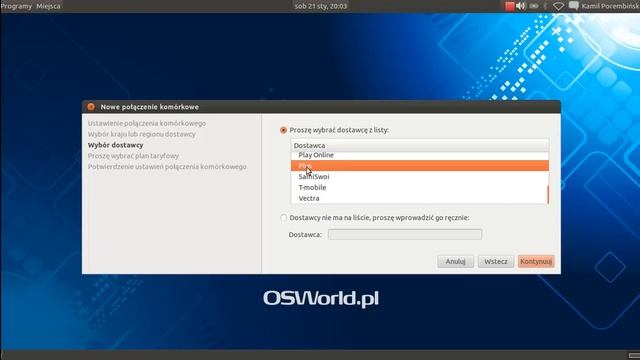Select radio 'Proszę wybrać dostawcę z listy'
Viewport: 640px width, 360px height.
[284, 130]
